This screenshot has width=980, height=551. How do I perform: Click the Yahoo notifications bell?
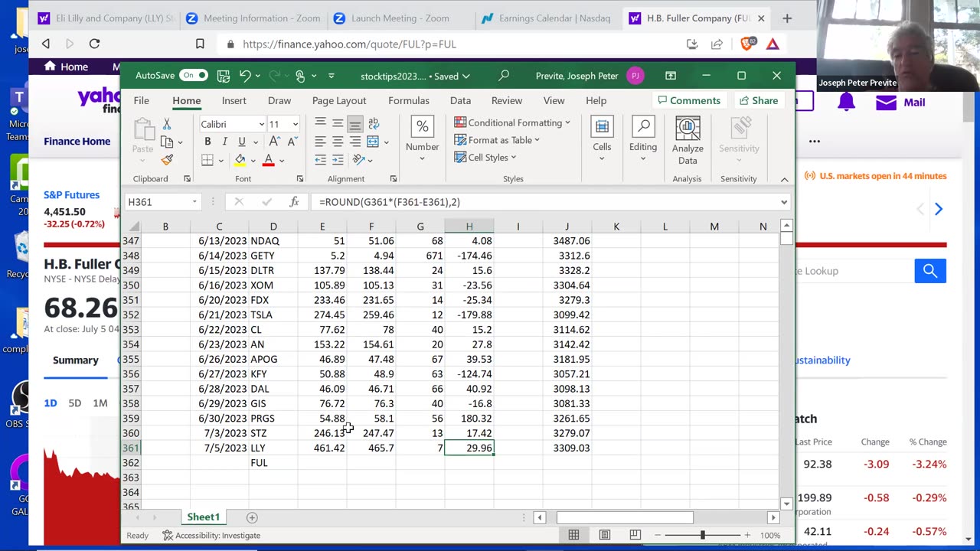click(x=846, y=102)
